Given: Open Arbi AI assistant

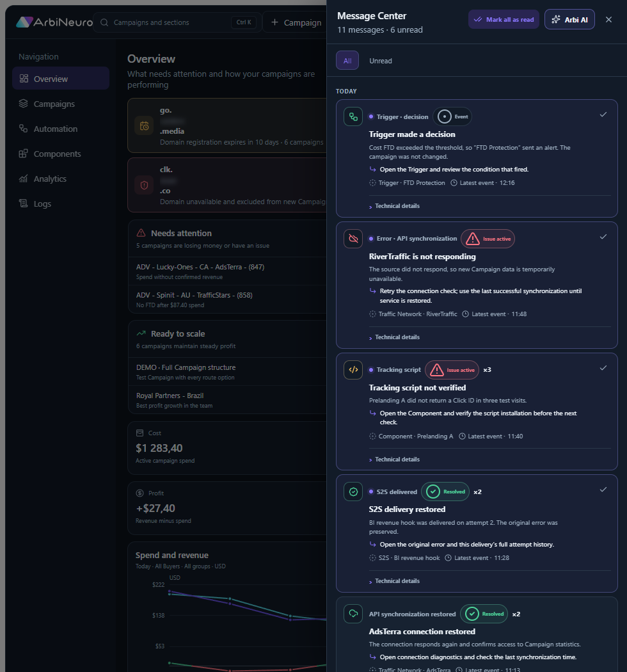Looking at the screenshot, I should pos(569,19).
